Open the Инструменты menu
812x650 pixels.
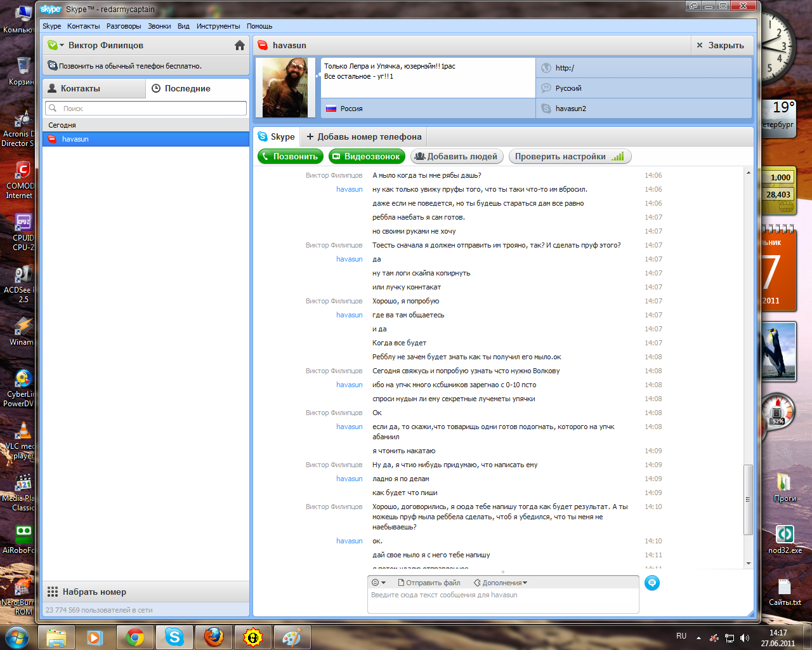click(x=218, y=26)
